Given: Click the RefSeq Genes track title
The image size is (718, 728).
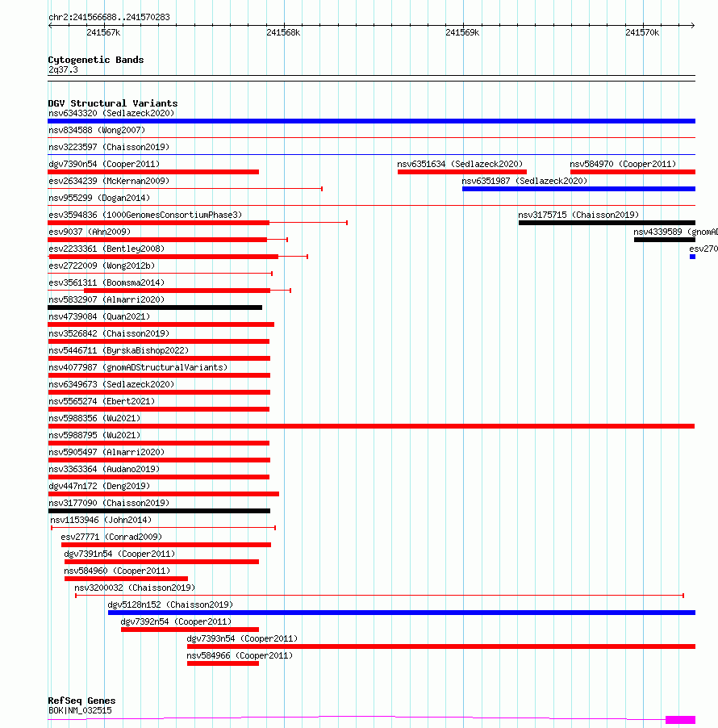Looking at the screenshot, I should click(81, 700).
